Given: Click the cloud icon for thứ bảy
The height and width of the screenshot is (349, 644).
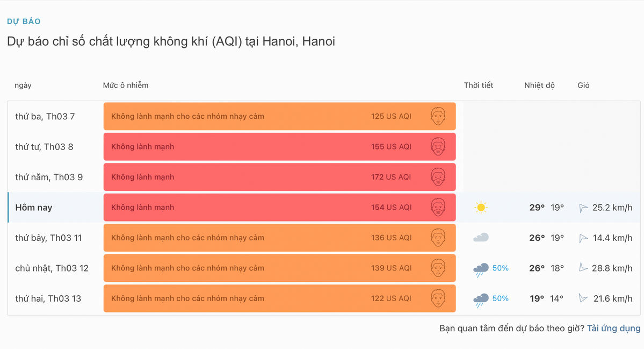Looking at the screenshot, I should point(481,238).
